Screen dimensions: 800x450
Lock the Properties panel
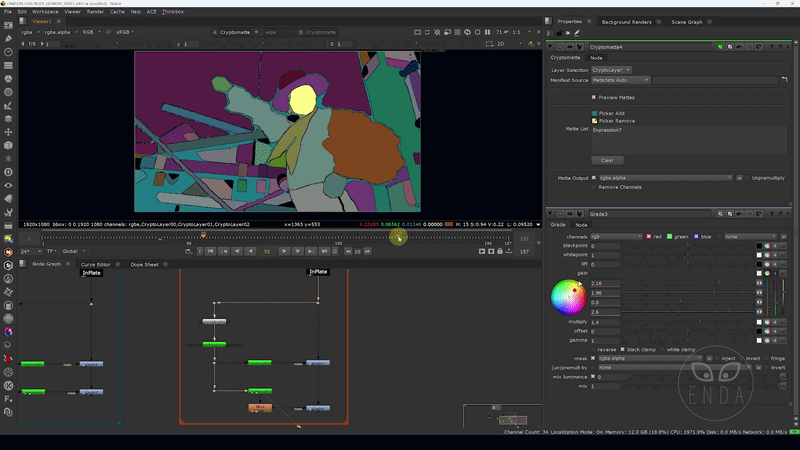pyautogui.click(x=559, y=33)
